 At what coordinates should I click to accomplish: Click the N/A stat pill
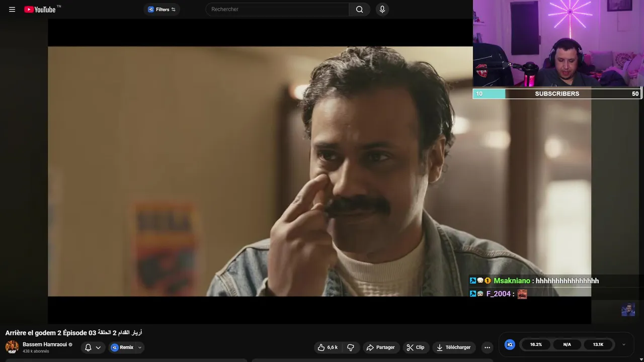click(x=567, y=344)
